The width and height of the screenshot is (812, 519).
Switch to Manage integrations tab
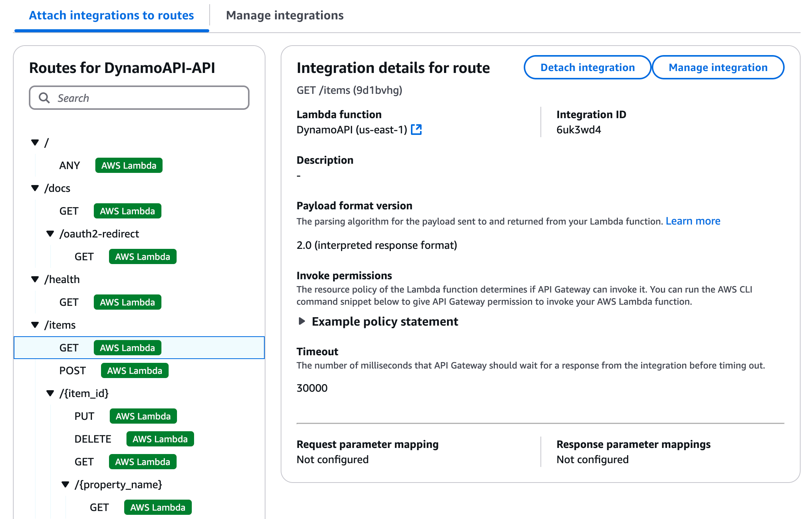click(x=284, y=15)
